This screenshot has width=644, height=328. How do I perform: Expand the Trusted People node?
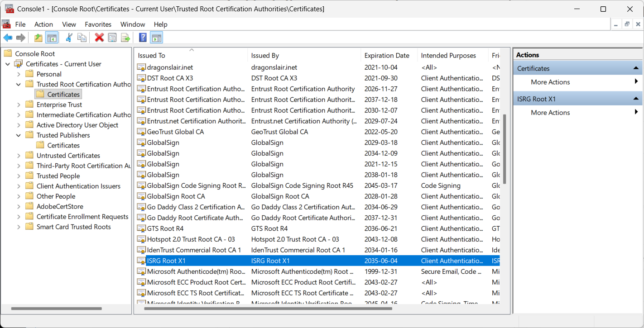coord(19,176)
